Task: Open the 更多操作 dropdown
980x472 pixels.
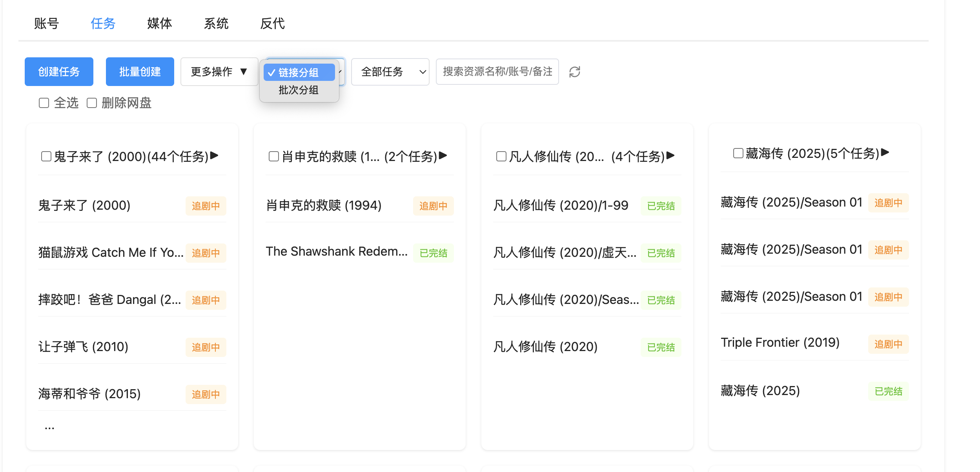Action: click(x=219, y=71)
